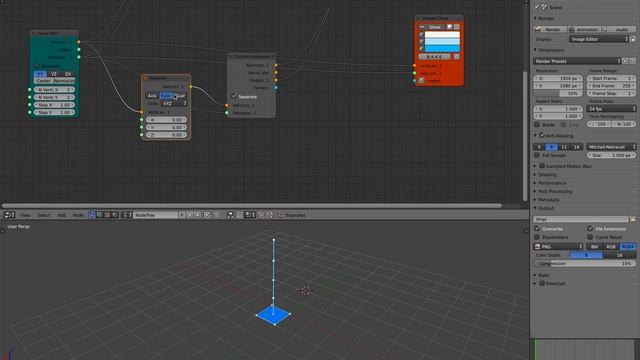Screen dimensions: 640x360
Task: Open the View menu in node editor header
Action: click(x=25, y=215)
